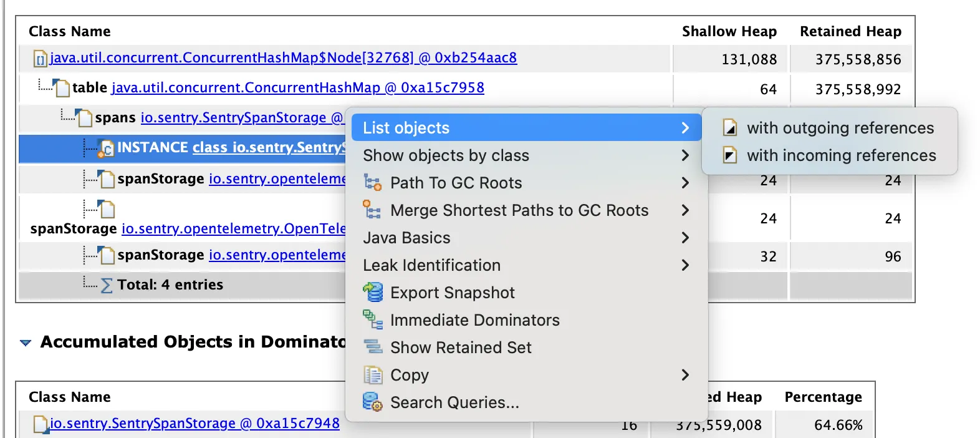Open the Java Basics submenu
The width and height of the screenshot is (980, 438).
406,238
